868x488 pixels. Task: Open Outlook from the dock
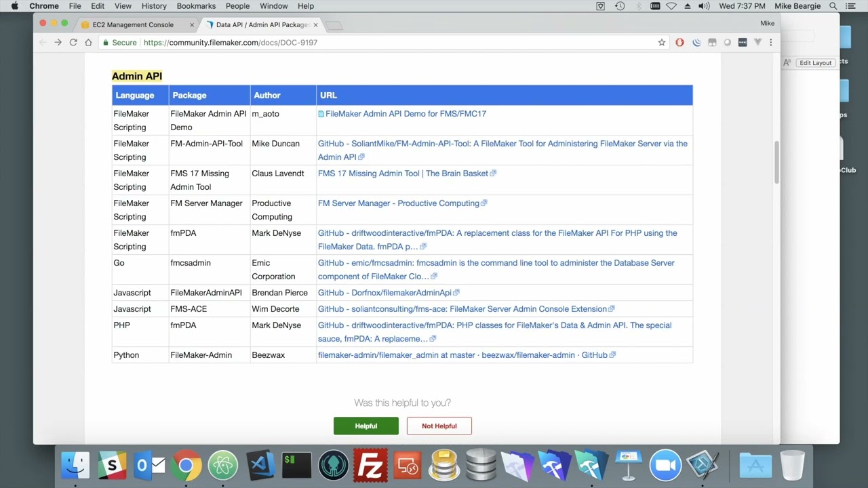(149, 466)
